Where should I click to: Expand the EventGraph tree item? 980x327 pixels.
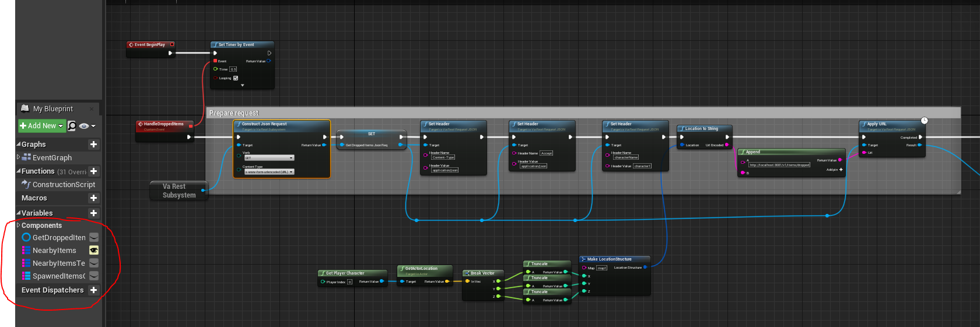[x=18, y=157]
